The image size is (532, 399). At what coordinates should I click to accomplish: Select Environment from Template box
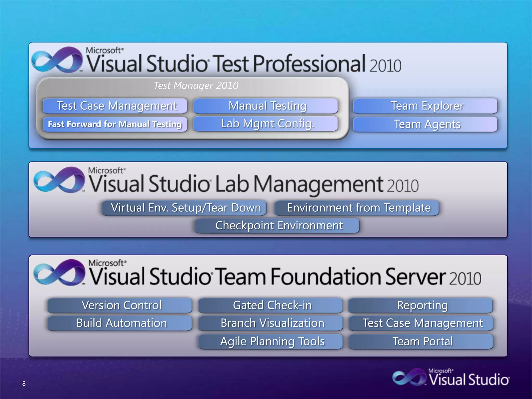pyautogui.click(x=357, y=208)
